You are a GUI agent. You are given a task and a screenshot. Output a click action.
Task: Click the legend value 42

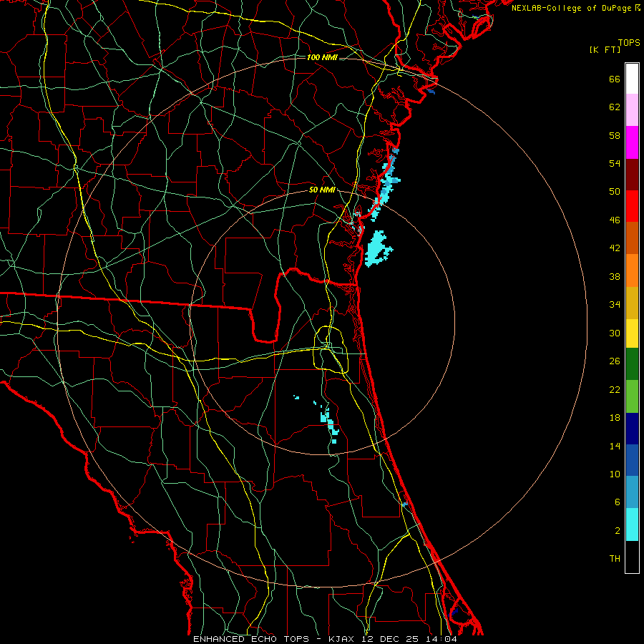[615, 248]
